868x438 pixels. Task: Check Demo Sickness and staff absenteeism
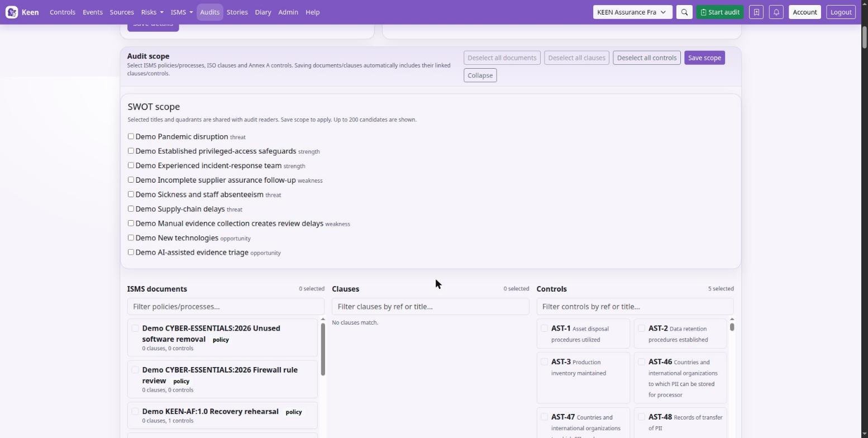pos(131,194)
